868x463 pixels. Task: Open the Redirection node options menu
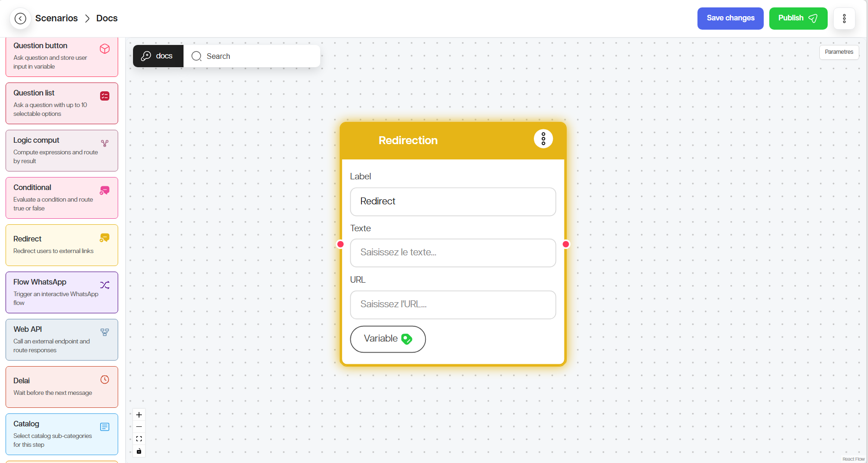point(543,139)
